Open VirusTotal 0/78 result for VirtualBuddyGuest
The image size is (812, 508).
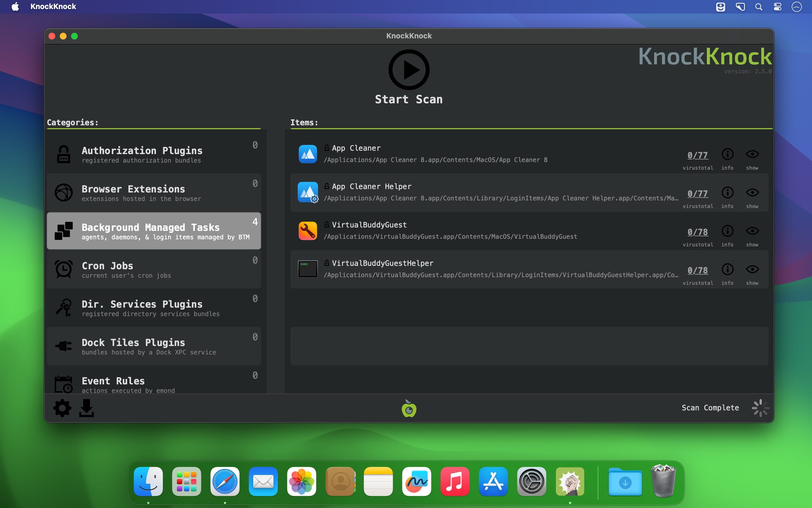click(x=698, y=232)
